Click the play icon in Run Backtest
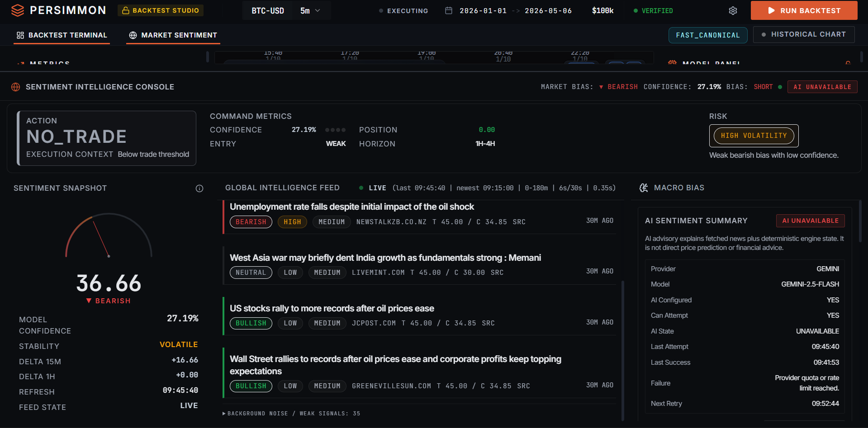Viewport: 868px width, 428px height. pos(771,10)
